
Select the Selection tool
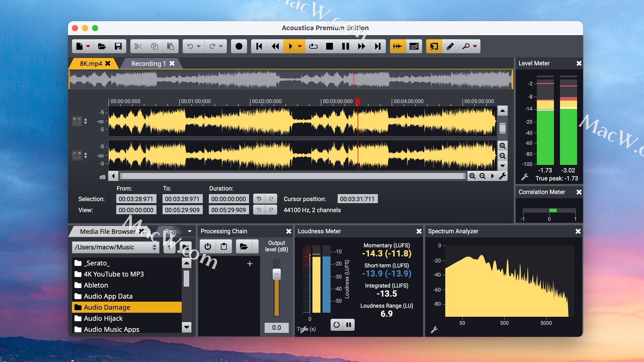click(434, 46)
